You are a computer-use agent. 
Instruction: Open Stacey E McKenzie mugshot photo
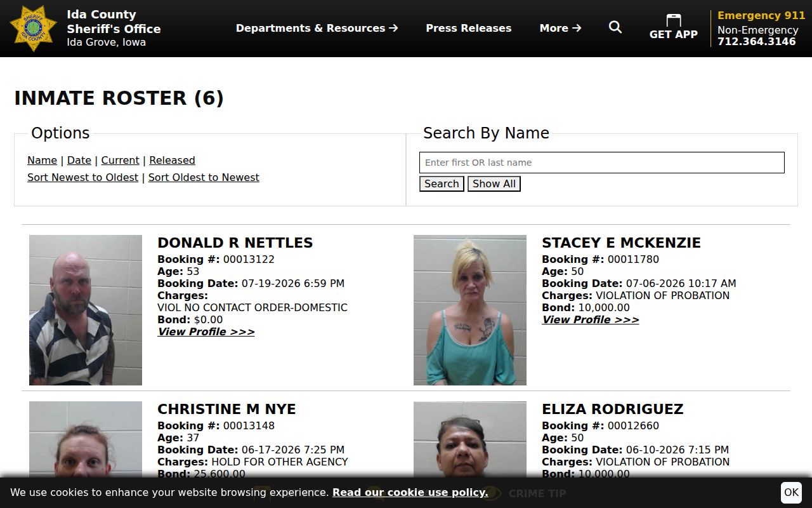coord(470,310)
